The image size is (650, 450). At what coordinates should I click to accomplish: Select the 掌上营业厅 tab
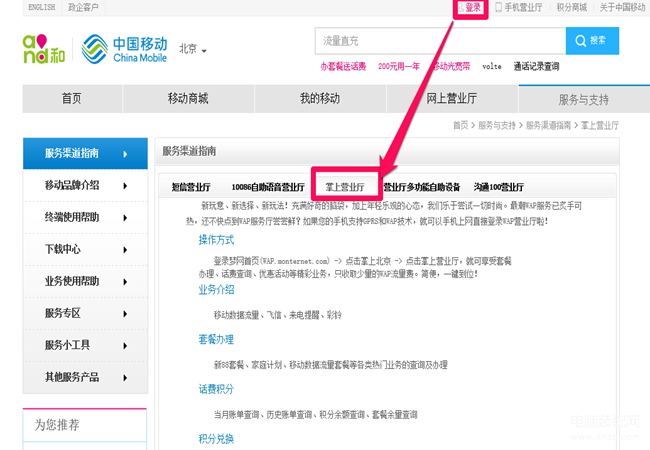[x=345, y=187]
